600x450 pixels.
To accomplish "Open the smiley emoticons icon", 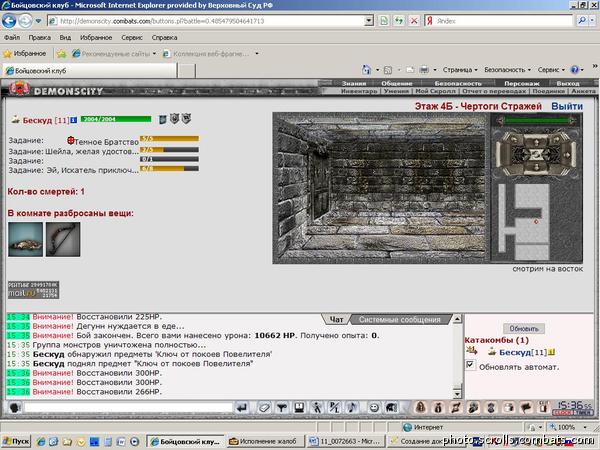I will [x=374, y=408].
